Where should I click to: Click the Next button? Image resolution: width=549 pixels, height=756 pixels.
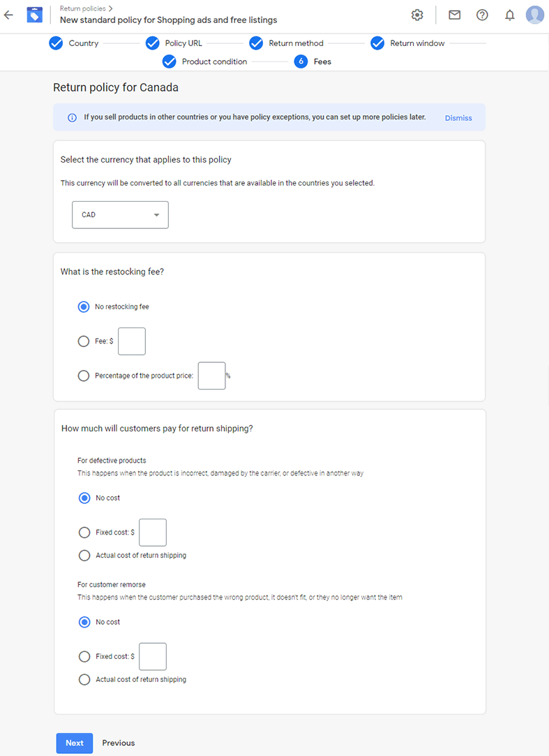tap(74, 743)
